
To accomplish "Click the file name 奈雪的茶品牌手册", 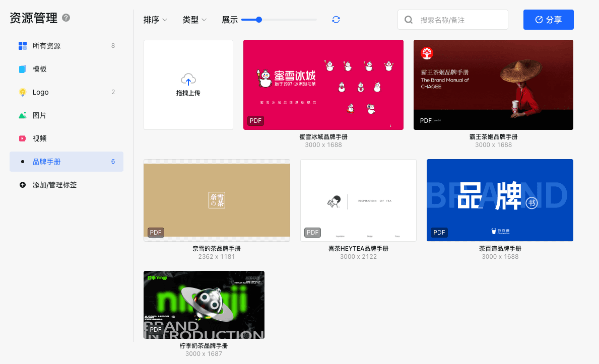I will point(217,249).
